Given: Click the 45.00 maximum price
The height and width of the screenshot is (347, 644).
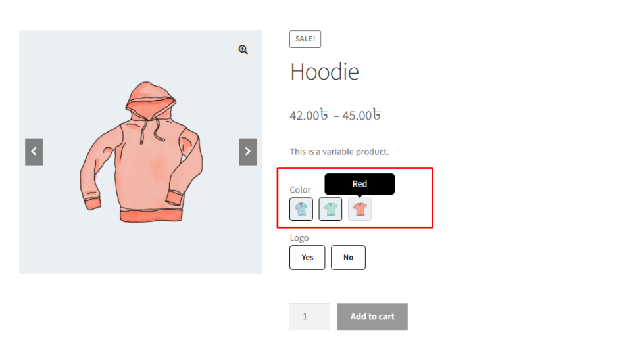Looking at the screenshot, I should [x=362, y=115].
